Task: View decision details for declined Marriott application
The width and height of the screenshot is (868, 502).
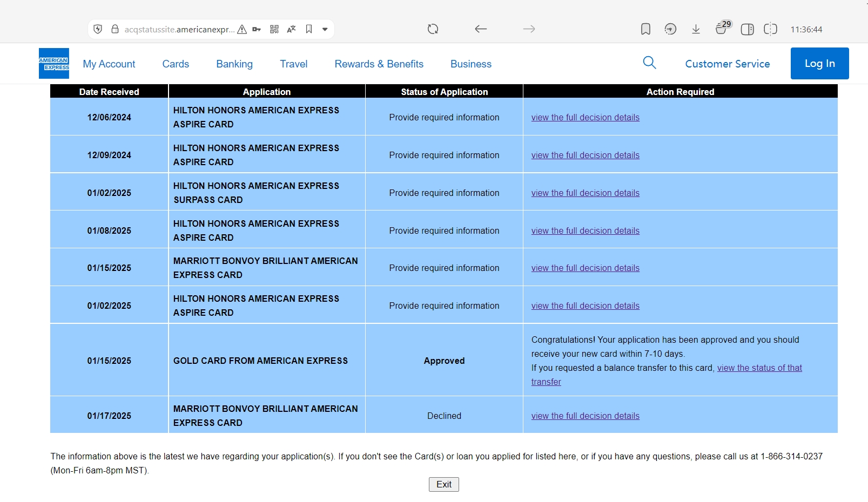Action: point(586,416)
